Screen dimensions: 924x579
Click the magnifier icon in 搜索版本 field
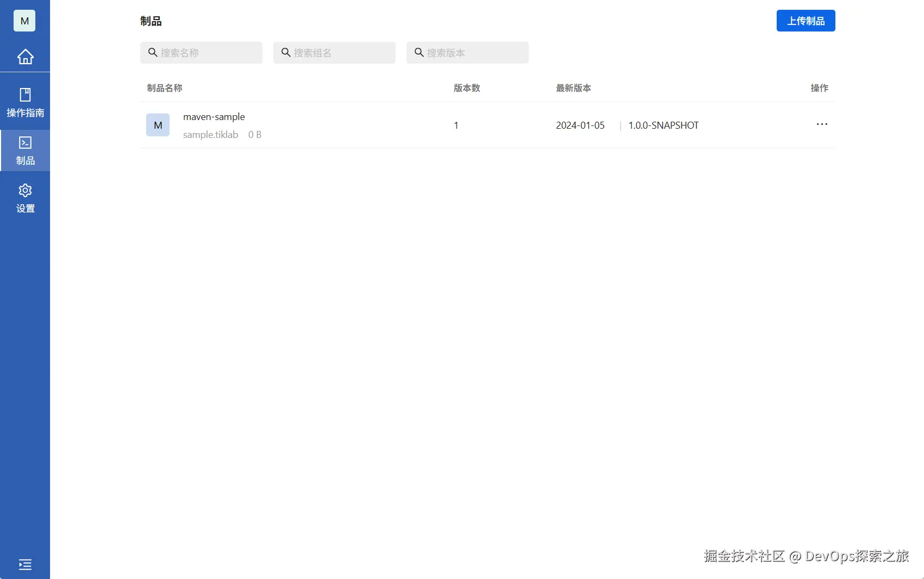coord(419,52)
